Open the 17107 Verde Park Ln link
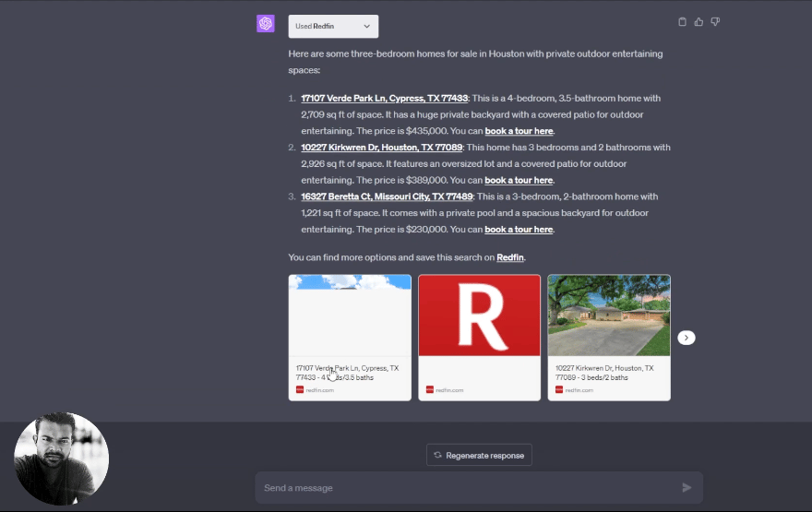 point(385,98)
